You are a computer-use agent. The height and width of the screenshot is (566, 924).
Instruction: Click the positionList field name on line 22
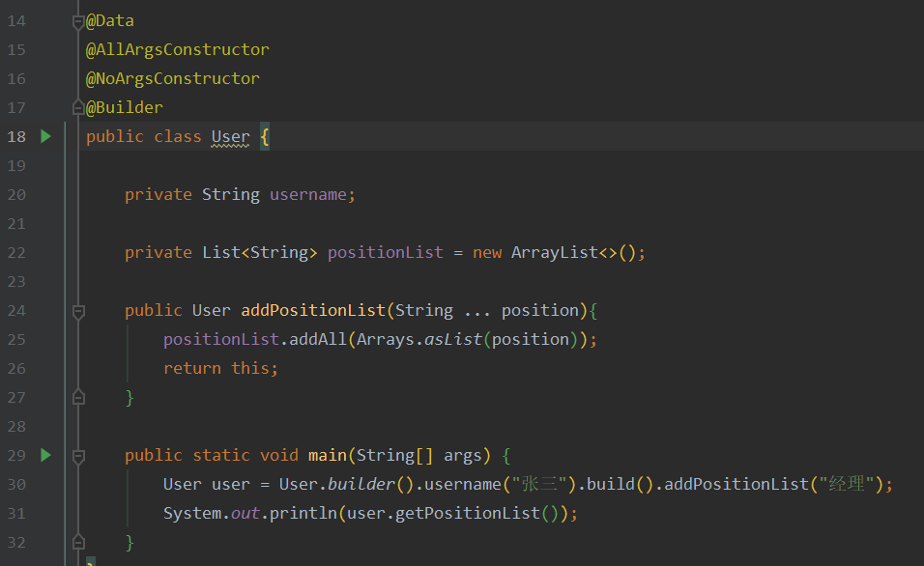(x=386, y=253)
